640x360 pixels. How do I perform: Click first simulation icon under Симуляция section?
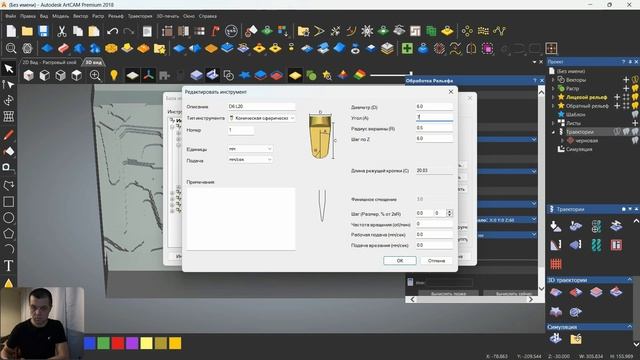coord(556,338)
